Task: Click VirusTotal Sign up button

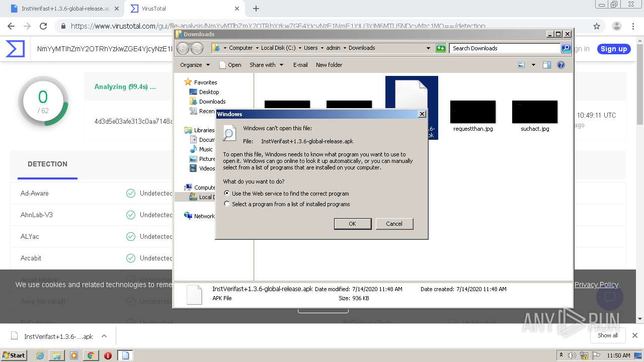Action: (614, 49)
